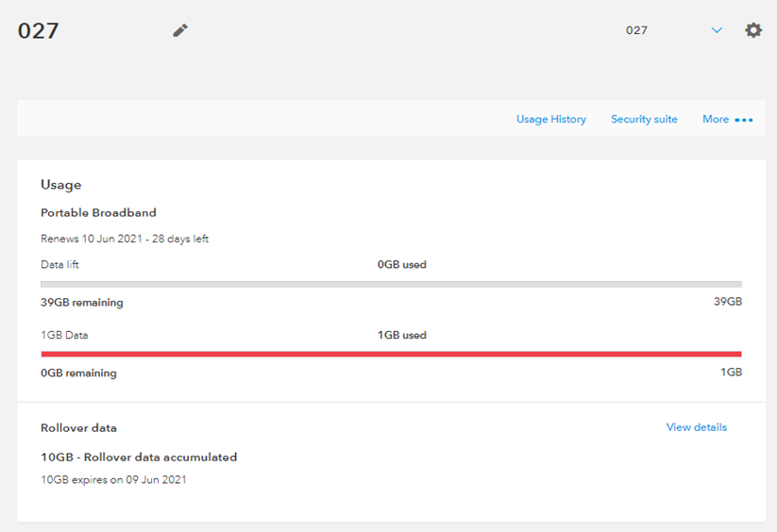The image size is (777, 532).
Task: Open the More menu
Action: click(716, 119)
